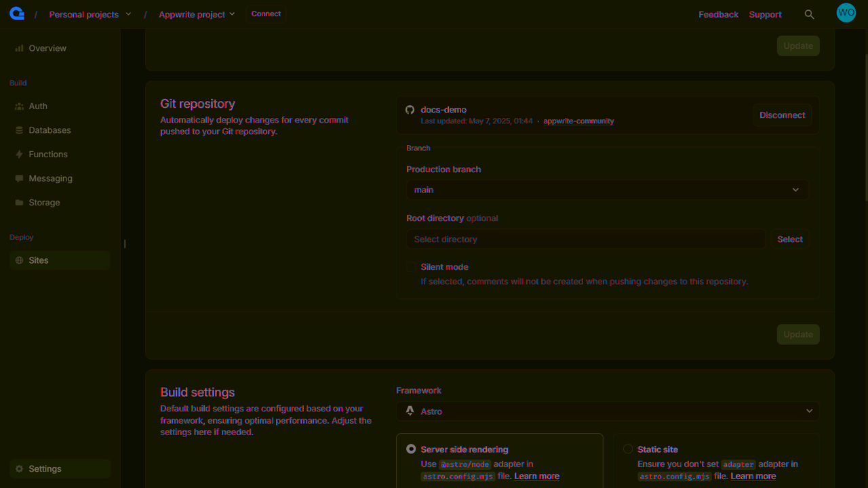The height and width of the screenshot is (488, 868).
Task: Open the Databases section in sidebar
Action: (49, 129)
